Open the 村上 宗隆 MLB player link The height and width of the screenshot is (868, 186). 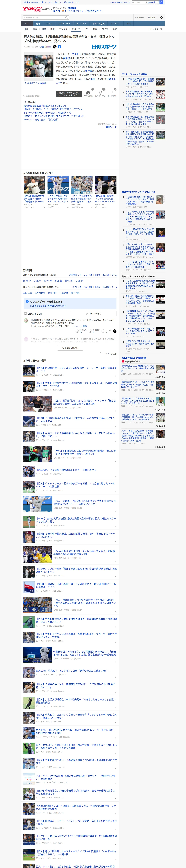pos(64,293)
